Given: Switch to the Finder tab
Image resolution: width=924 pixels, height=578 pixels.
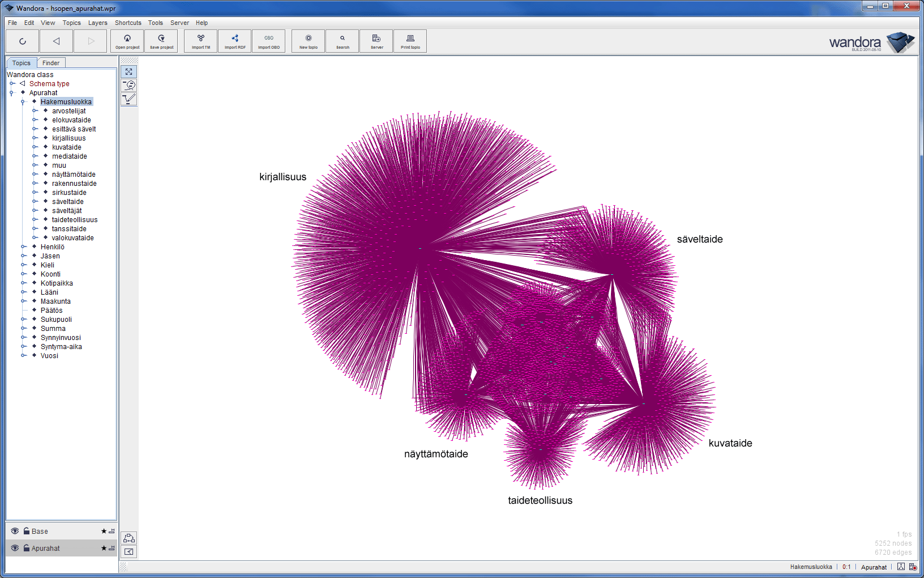Looking at the screenshot, I should point(51,63).
